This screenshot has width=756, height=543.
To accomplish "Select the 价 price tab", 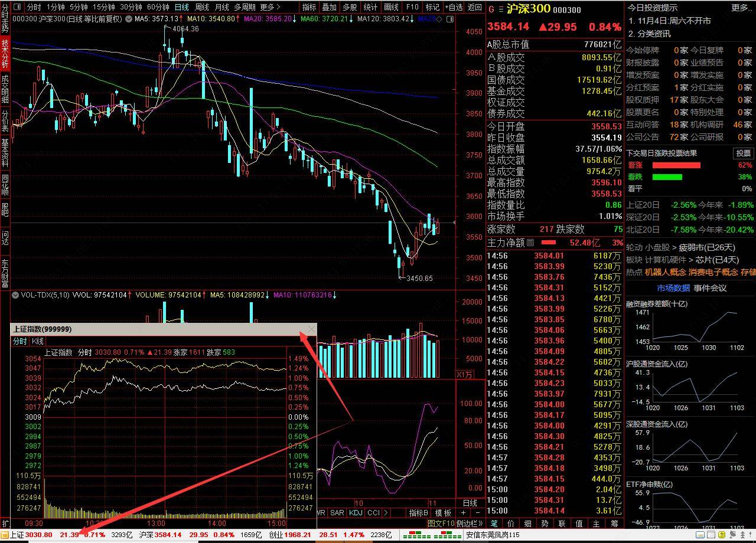I will point(510,523).
